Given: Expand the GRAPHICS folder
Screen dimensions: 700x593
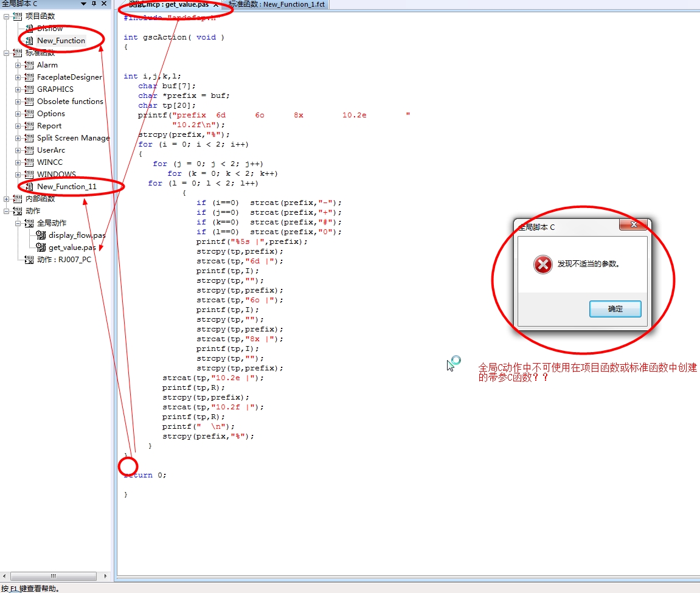Looking at the screenshot, I should pos(18,89).
